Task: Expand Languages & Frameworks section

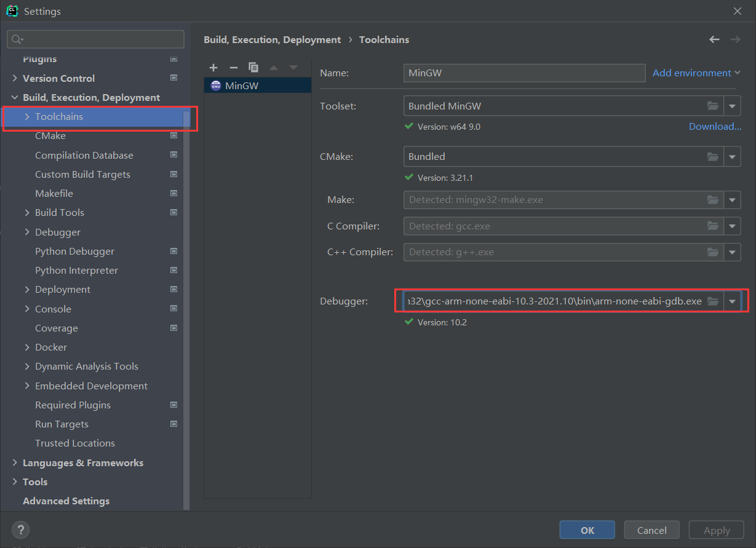Action: (15, 463)
